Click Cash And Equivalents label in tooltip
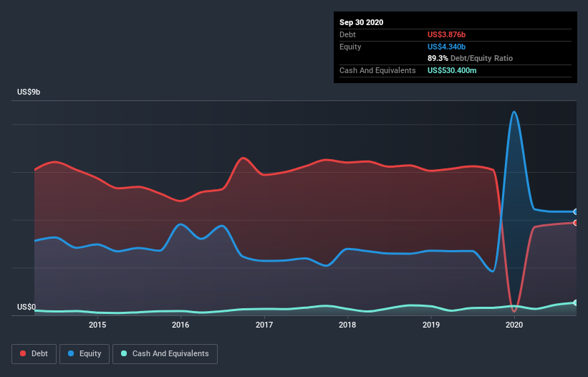 click(x=377, y=70)
